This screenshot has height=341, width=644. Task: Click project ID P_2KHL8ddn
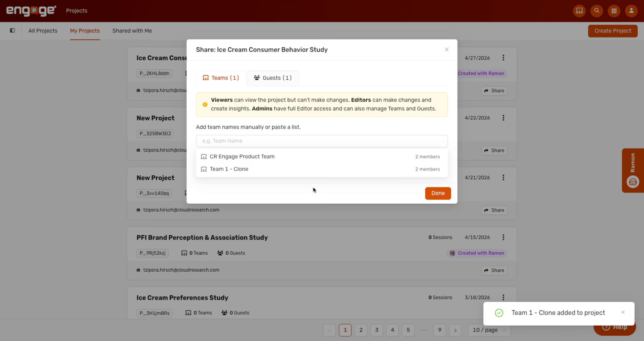[155, 73]
